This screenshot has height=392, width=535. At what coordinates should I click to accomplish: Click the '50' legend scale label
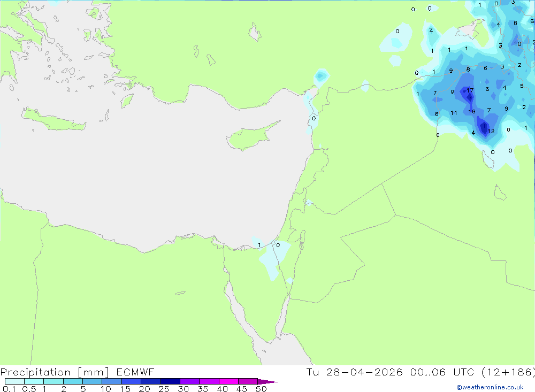click(261, 389)
